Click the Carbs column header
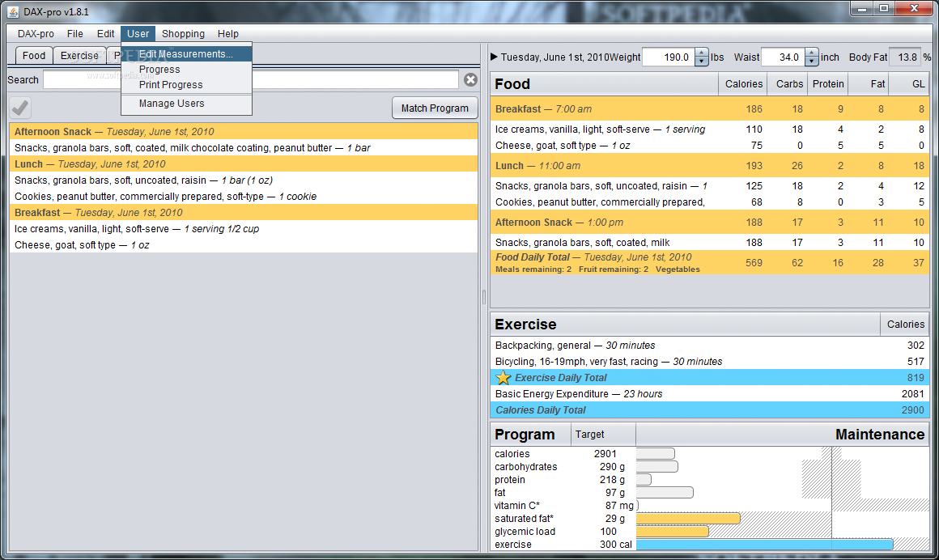Screen dimensions: 939x560 [x=788, y=84]
